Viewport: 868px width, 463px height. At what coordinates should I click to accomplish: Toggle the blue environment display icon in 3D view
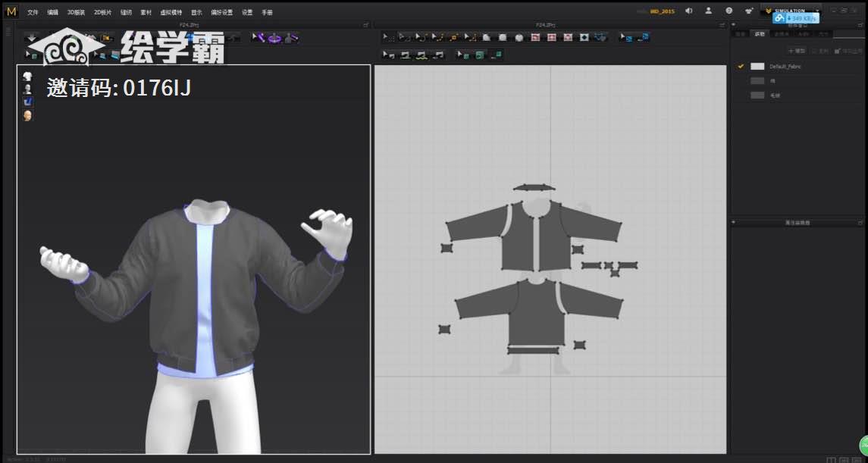27,102
